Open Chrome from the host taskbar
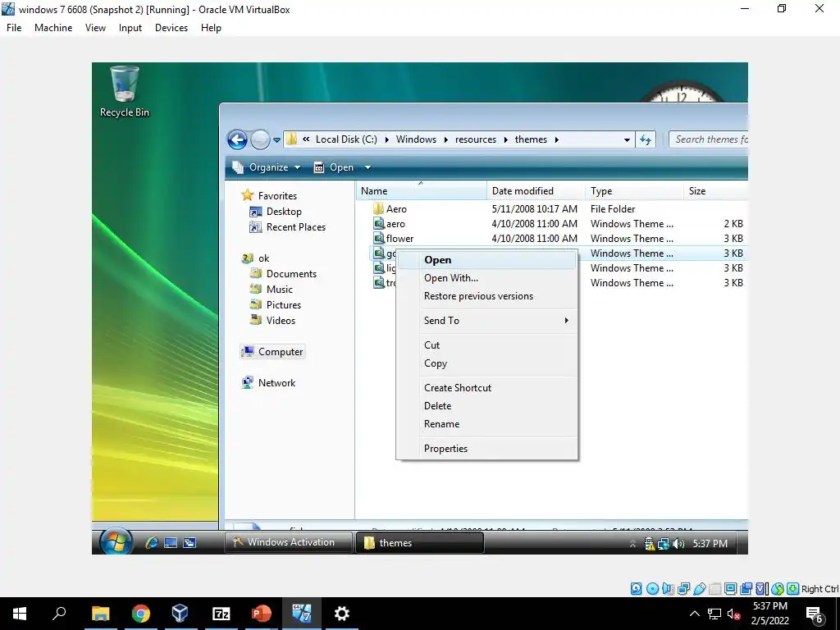 pos(140,614)
